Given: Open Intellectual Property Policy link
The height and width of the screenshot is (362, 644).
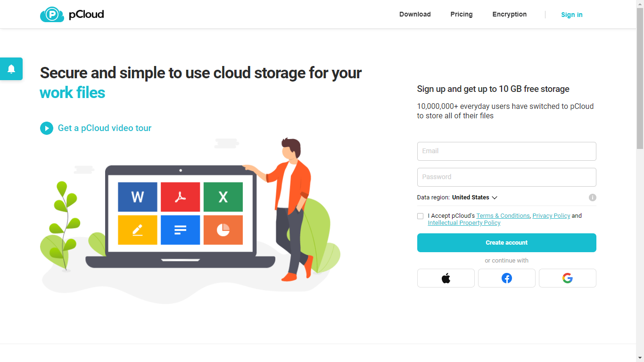Looking at the screenshot, I should click(464, 223).
